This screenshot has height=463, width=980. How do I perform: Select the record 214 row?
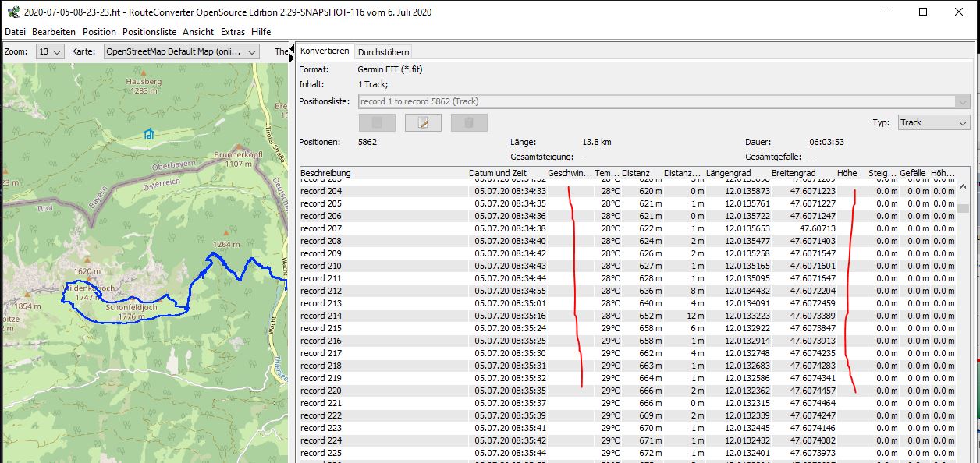click(382, 316)
